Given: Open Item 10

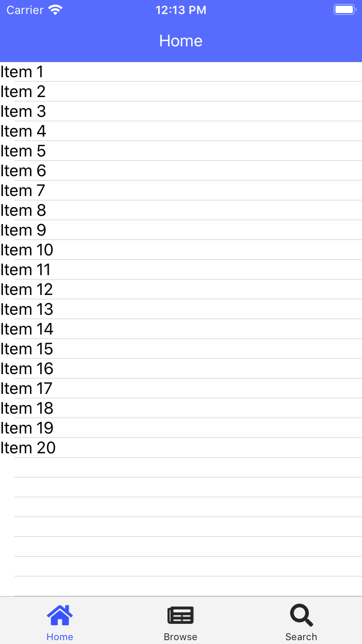Looking at the screenshot, I should pyautogui.click(x=181, y=250).
